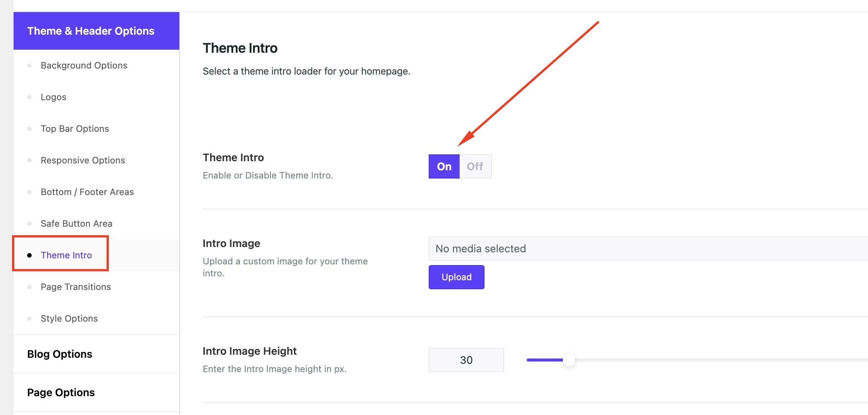Select Bottom / Footer Areas item
The image size is (868, 415).
[87, 192]
